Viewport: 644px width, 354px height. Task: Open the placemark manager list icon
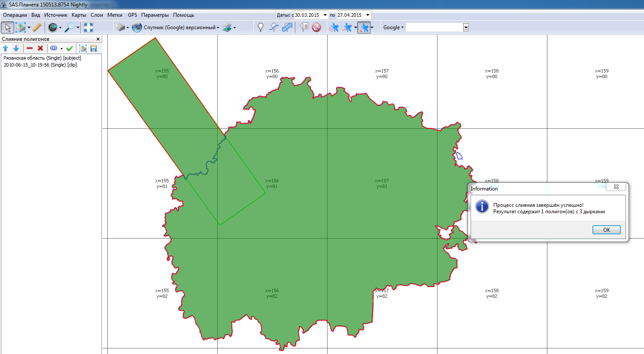304,27
